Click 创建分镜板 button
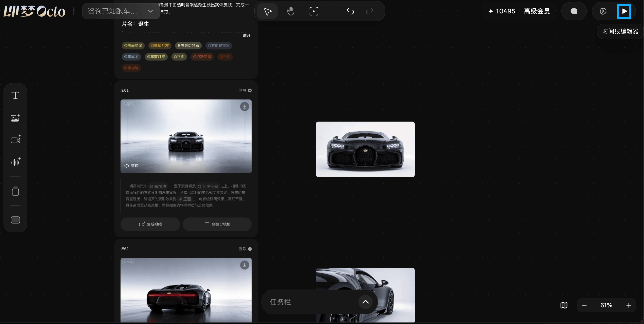The height and width of the screenshot is (324, 644). click(217, 224)
